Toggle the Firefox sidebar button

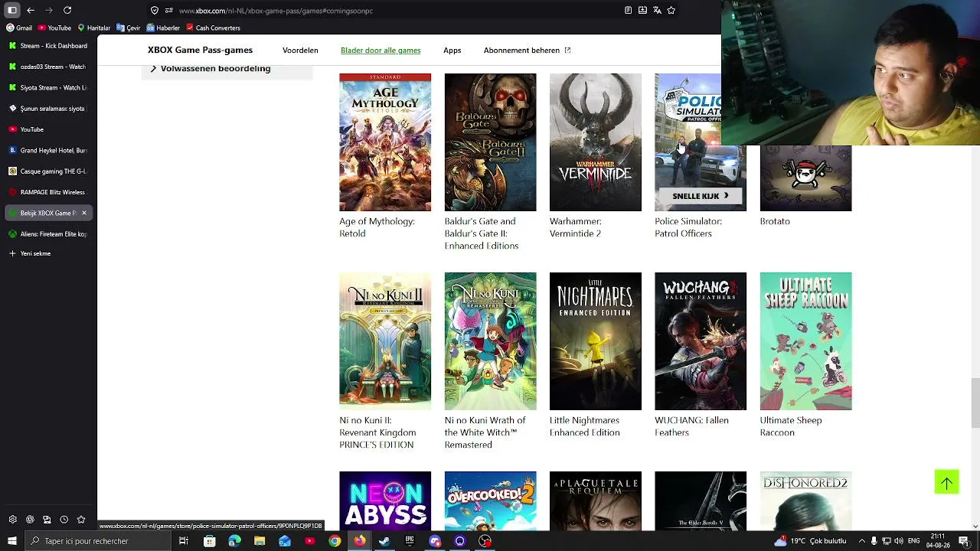point(12,10)
